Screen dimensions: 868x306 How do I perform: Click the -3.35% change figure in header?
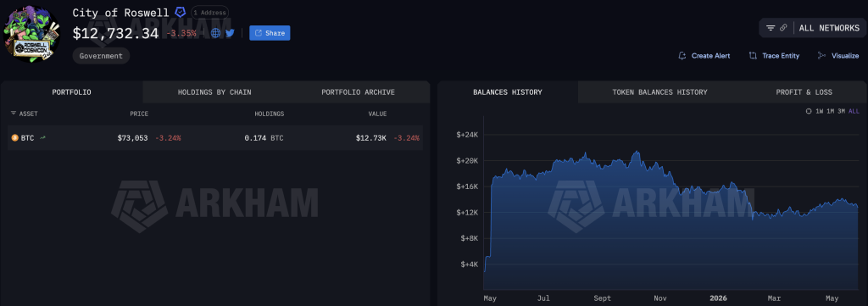(x=181, y=33)
